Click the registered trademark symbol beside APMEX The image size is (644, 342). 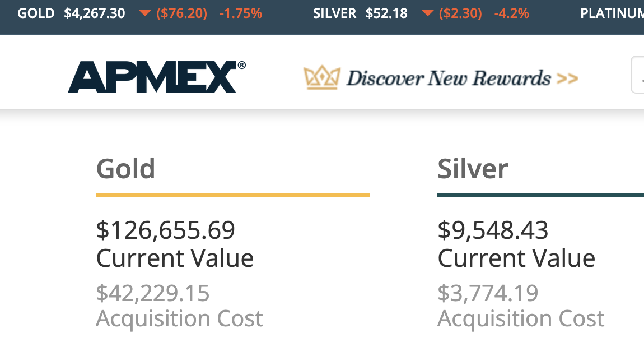coord(241,66)
